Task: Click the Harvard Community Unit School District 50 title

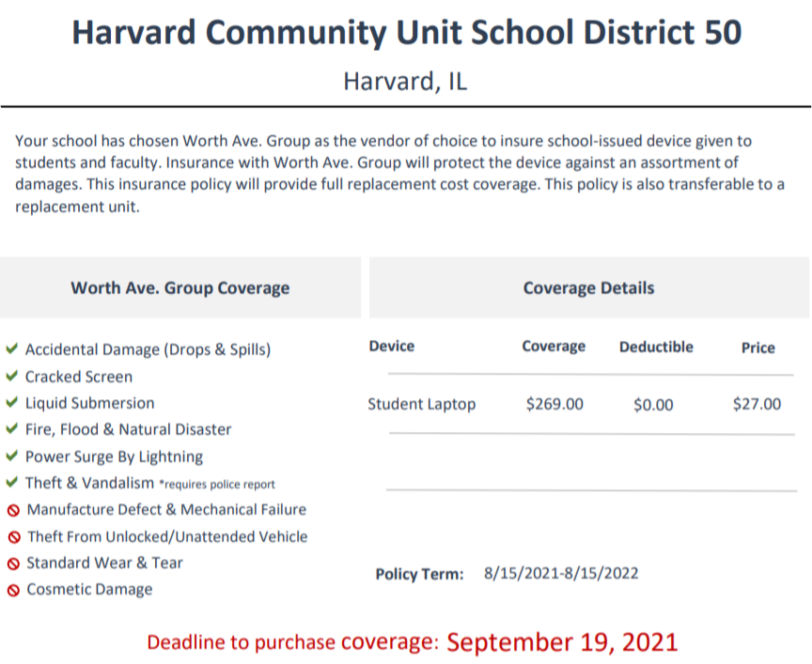Action: pyautogui.click(x=407, y=32)
